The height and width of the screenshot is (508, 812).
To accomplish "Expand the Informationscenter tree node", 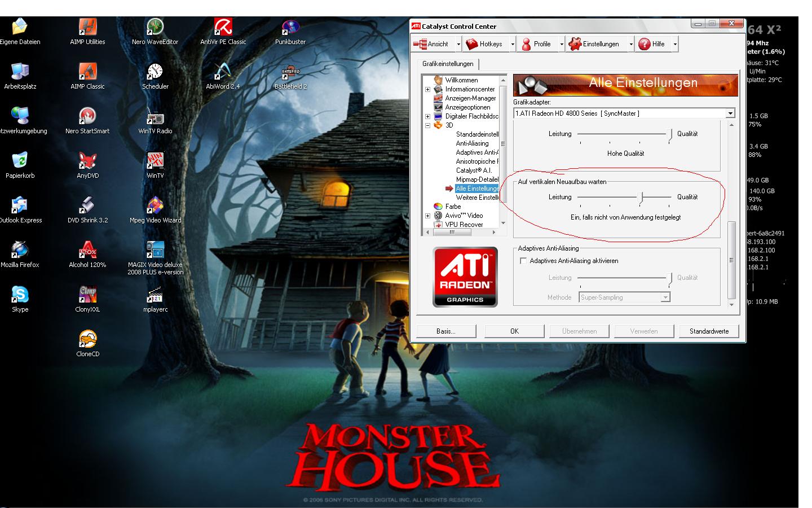I will pyautogui.click(x=427, y=89).
